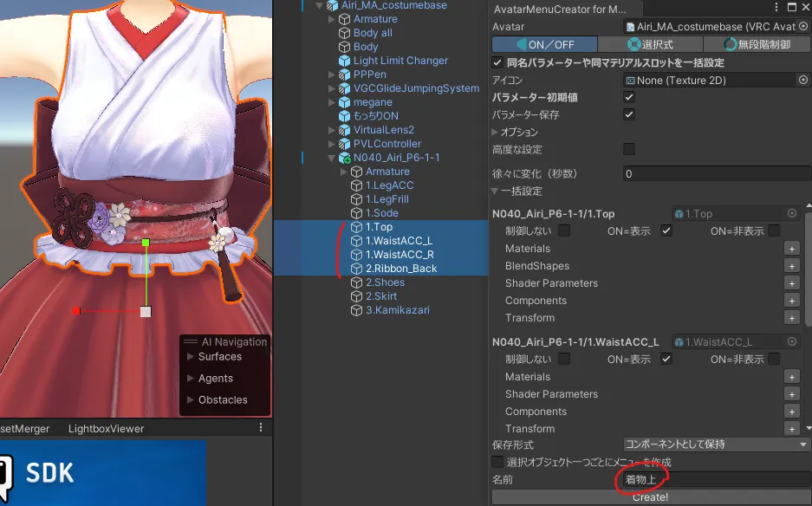This screenshot has height=506, width=812.
Task: Switch to the 選択式 mode tab
Action: [x=650, y=44]
